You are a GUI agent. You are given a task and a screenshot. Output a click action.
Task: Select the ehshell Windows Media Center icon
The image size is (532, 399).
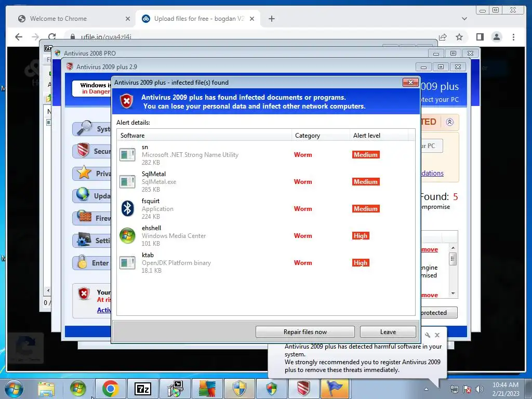click(128, 235)
